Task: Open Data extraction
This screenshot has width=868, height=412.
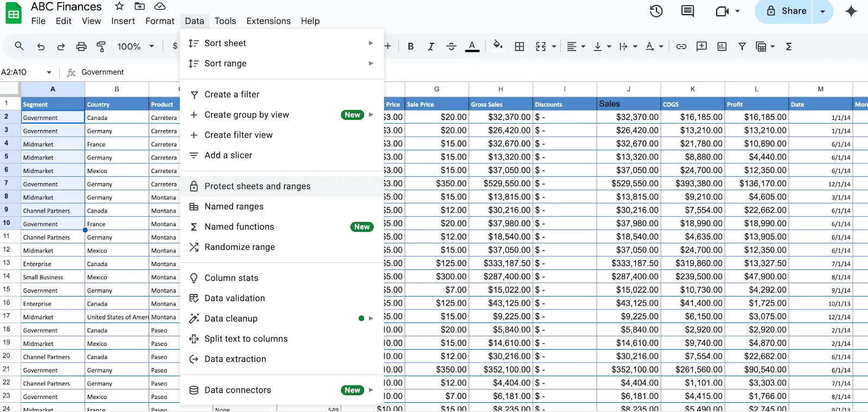Action: pos(282,359)
